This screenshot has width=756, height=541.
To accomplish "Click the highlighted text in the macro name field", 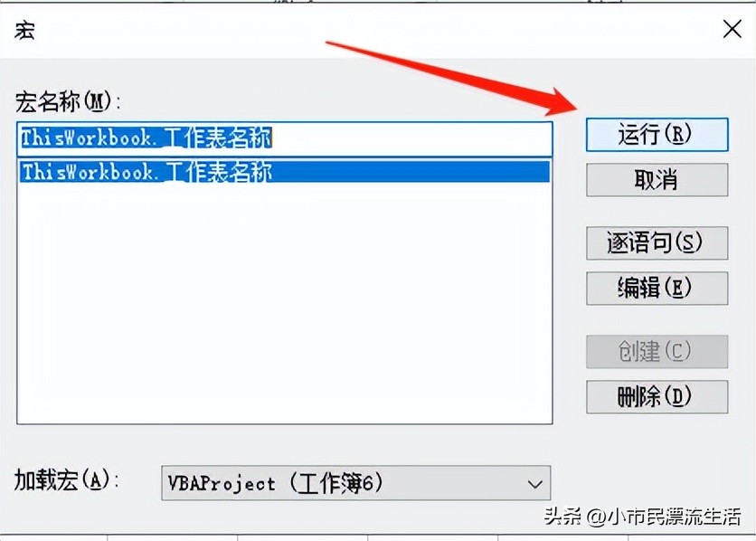I will [x=146, y=138].
